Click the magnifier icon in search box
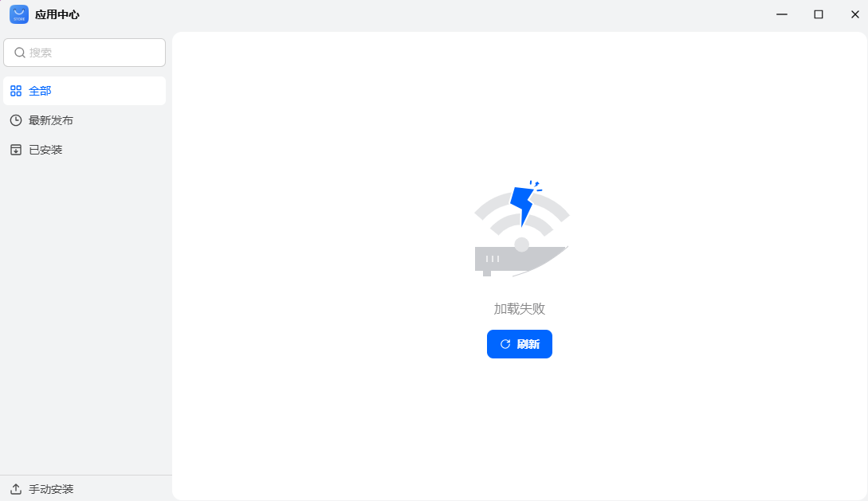This screenshot has width=868, height=501. tap(20, 53)
